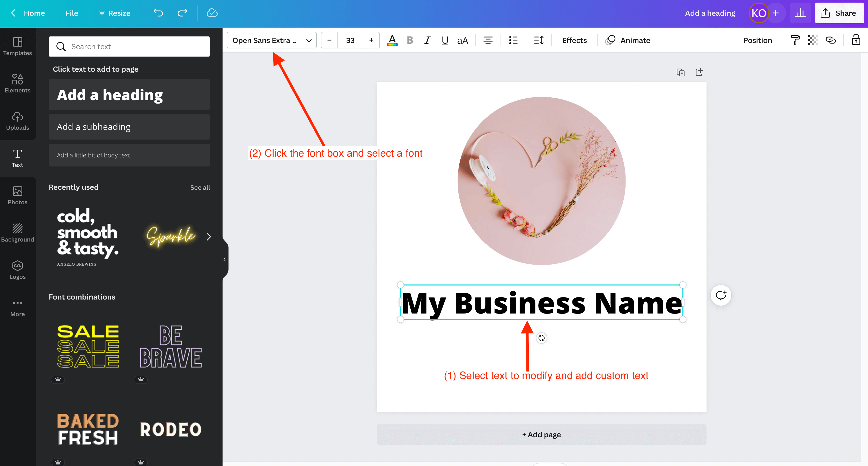Viewport: 868px width, 466px height.
Task: Toggle italic formatting
Action: (427, 40)
